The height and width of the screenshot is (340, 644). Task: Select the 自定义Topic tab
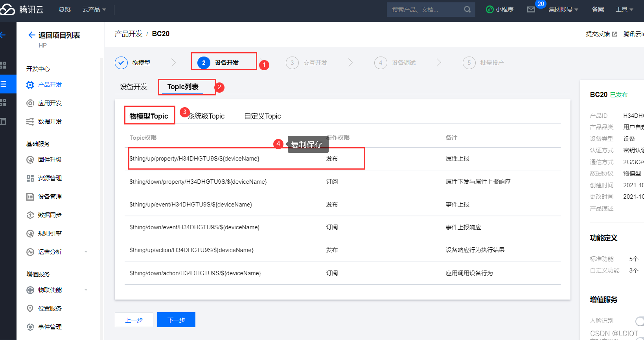tap(263, 116)
